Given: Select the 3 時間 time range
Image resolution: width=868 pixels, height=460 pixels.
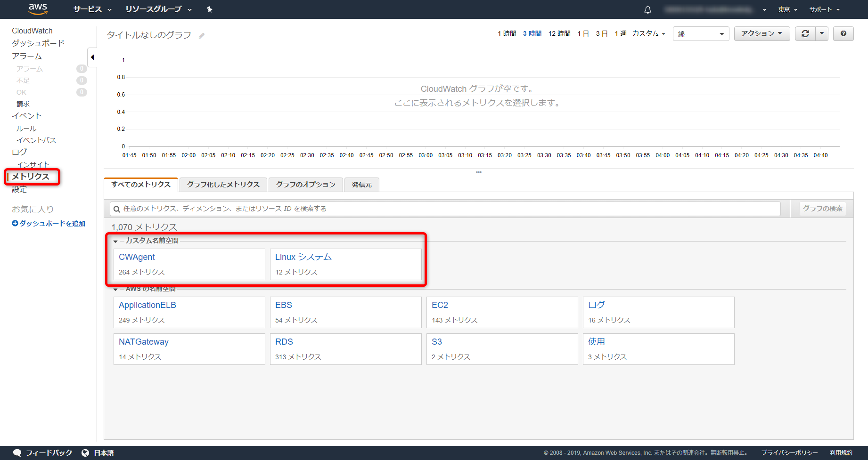Looking at the screenshot, I should pyautogui.click(x=532, y=33).
